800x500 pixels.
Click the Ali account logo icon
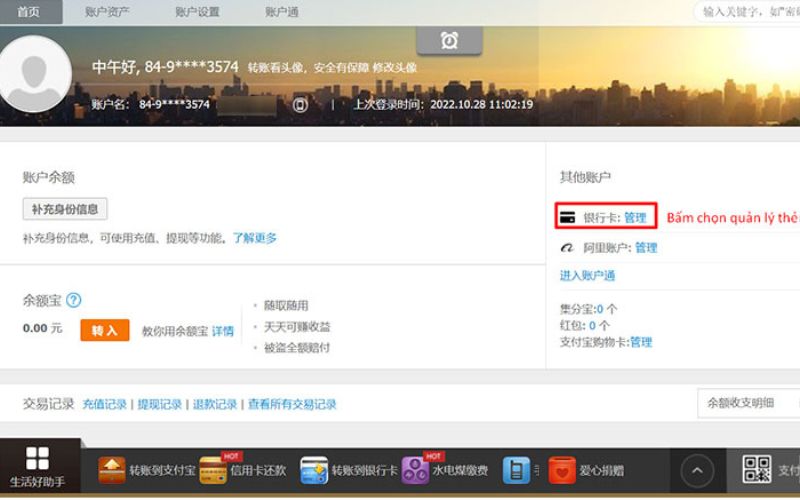pyautogui.click(x=567, y=247)
